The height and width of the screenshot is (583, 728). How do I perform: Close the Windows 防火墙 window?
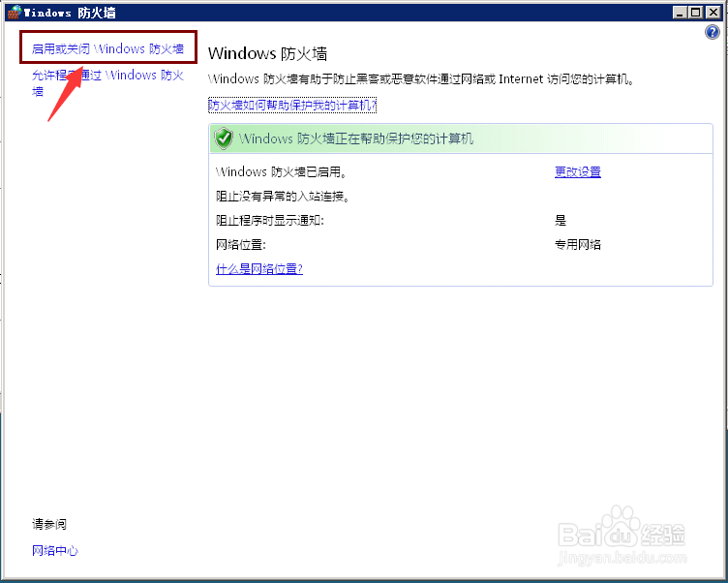713,13
